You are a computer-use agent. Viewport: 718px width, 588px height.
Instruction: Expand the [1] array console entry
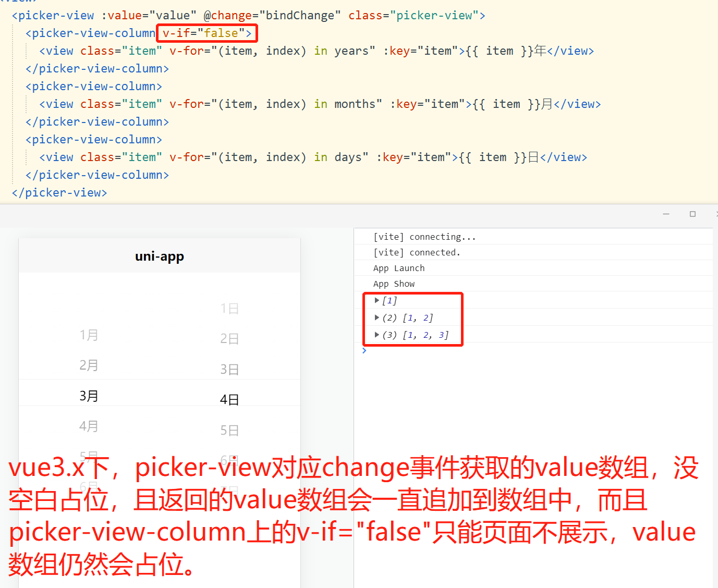click(x=377, y=301)
